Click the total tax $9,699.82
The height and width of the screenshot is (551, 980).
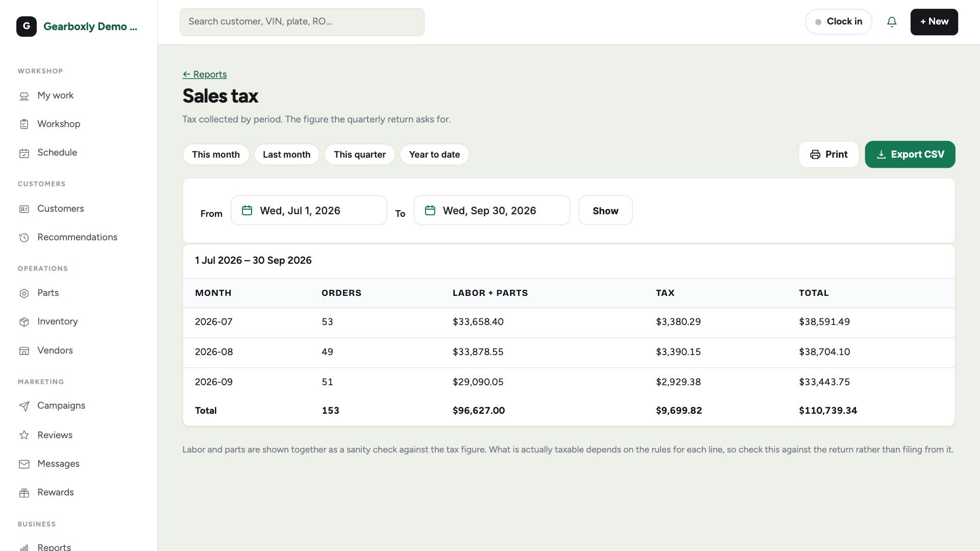tap(679, 411)
